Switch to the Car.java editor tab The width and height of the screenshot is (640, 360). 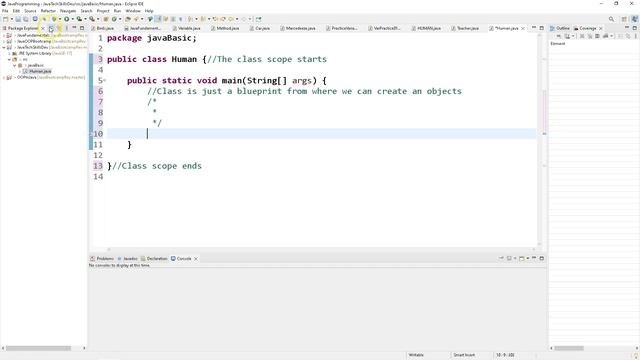(260, 28)
